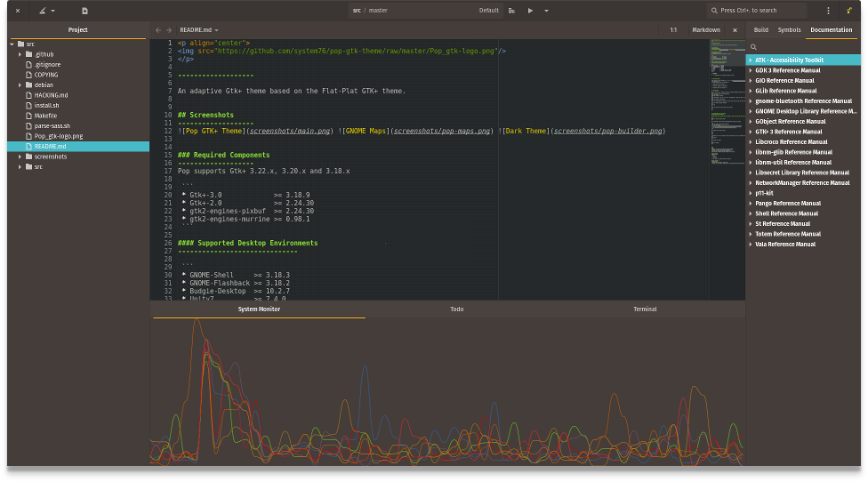
Task: Switch to the Build tab
Action: point(760,30)
